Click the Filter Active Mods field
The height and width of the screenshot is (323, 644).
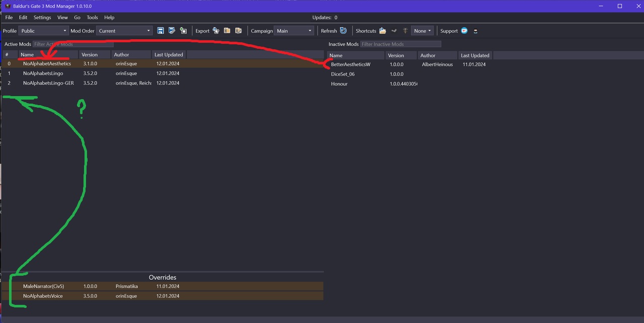point(73,44)
